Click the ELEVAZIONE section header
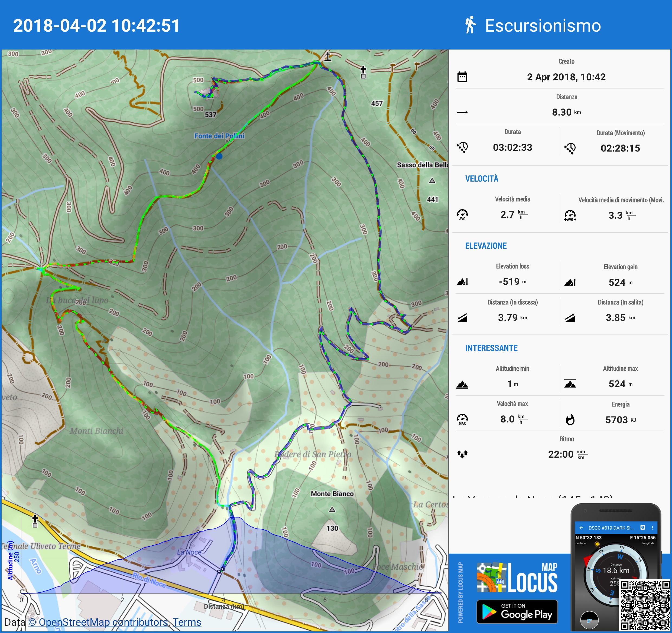The width and height of the screenshot is (672, 633). coord(486,246)
